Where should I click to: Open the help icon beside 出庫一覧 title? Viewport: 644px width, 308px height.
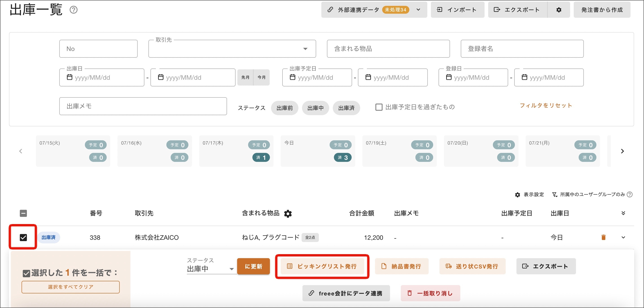point(73,10)
